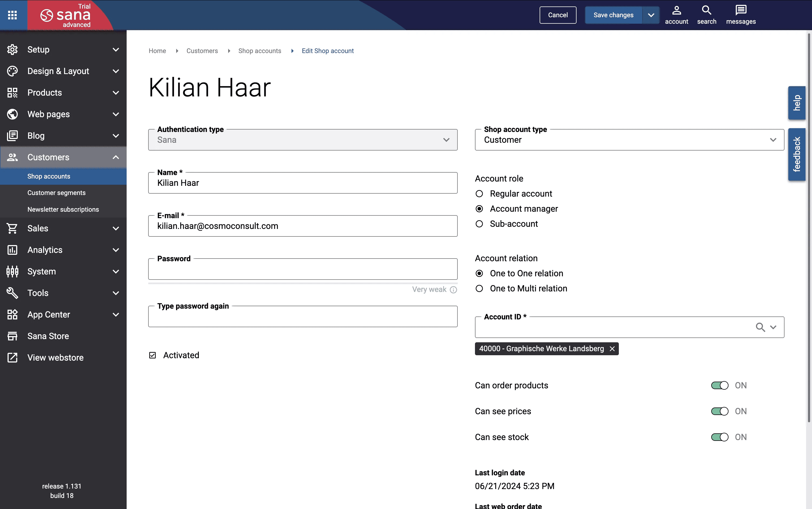The height and width of the screenshot is (509, 812).
Task: Open the account icon menu
Action: click(676, 15)
